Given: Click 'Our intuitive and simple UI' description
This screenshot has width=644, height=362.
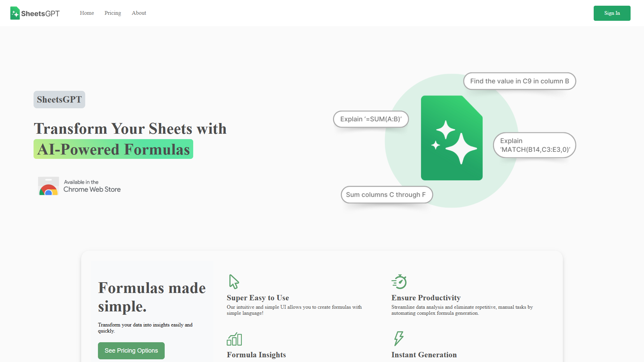Looking at the screenshot, I should (x=294, y=310).
